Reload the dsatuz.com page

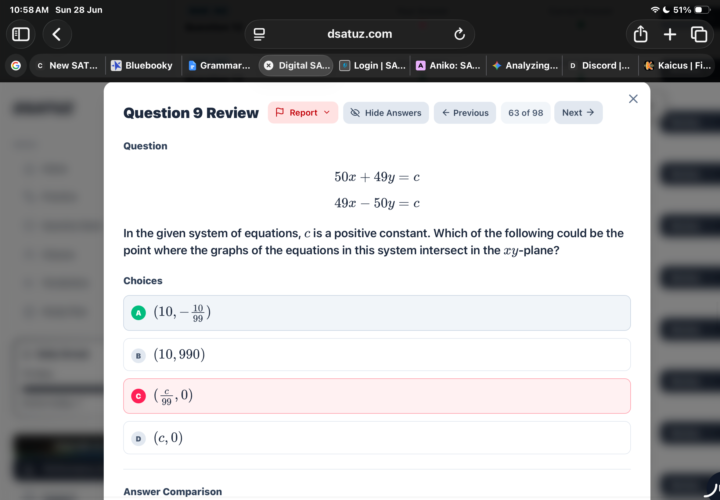(459, 34)
